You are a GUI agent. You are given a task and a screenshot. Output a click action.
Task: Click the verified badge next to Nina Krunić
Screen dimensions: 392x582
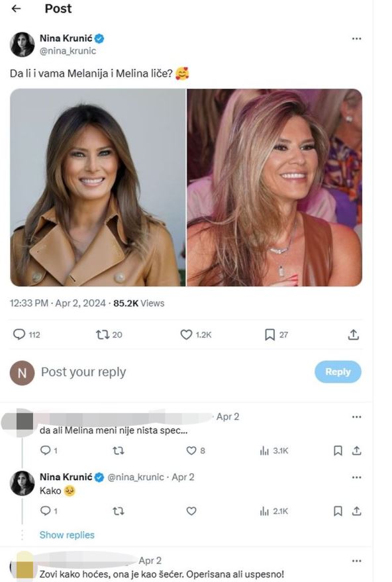point(100,38)
